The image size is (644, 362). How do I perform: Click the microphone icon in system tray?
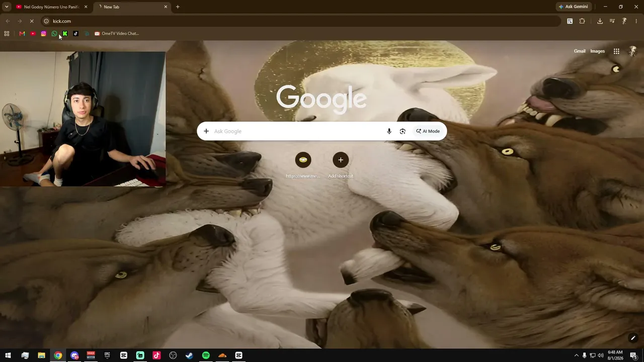pos(585,355)
